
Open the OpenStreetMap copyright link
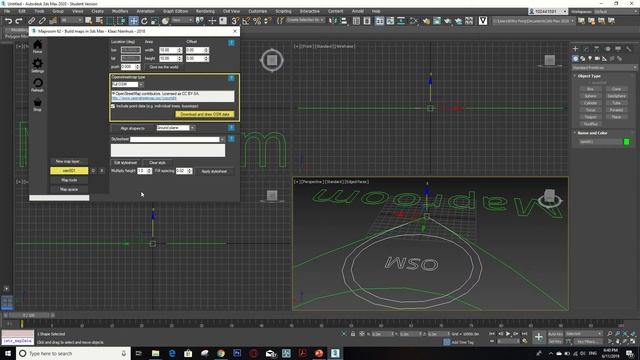(144, 98)
